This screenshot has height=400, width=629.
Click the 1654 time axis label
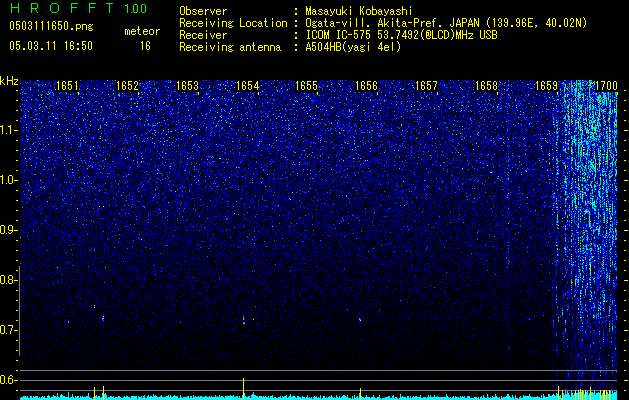(248, 86)
